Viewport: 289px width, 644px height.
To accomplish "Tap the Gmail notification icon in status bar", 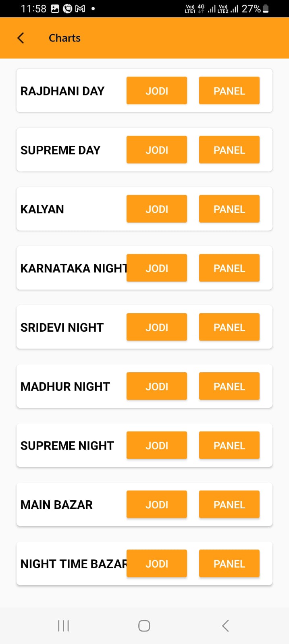I will (80, 8).
